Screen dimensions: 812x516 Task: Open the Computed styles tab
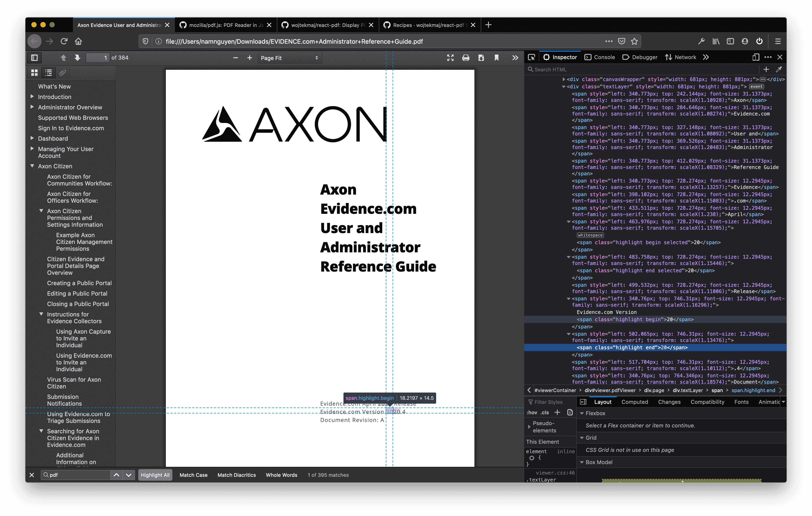point(635,402)
